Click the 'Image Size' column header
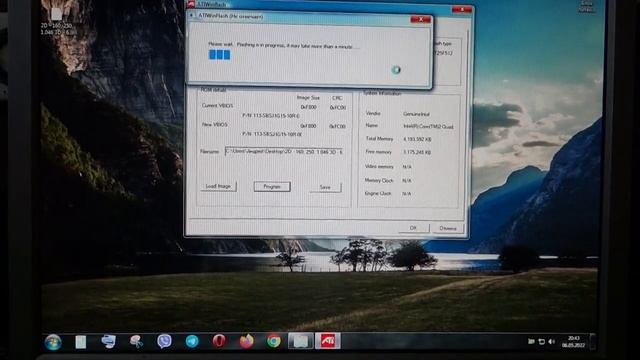The height and width of the screenshot is (360, 640). pos(308,98)
